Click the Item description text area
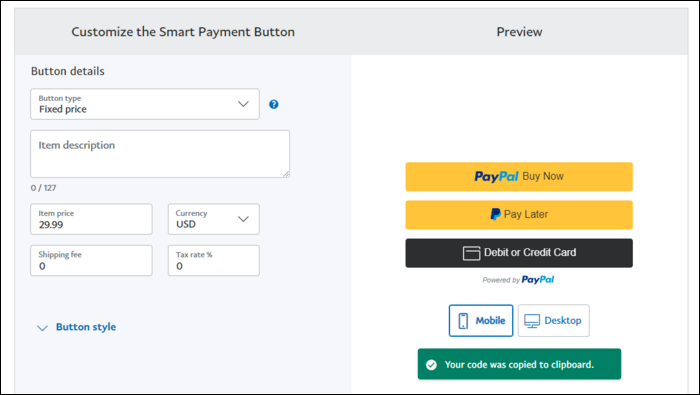700x395 pixels. tap(160, 154)
